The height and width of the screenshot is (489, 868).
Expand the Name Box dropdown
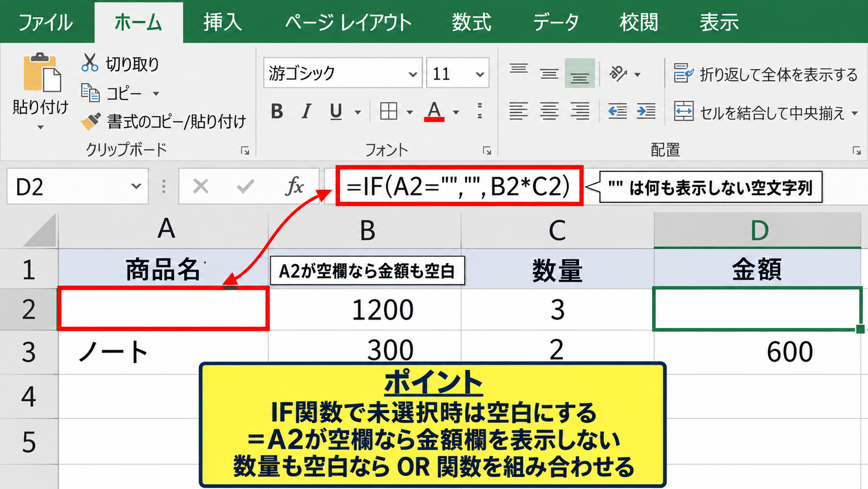point(136,186)
